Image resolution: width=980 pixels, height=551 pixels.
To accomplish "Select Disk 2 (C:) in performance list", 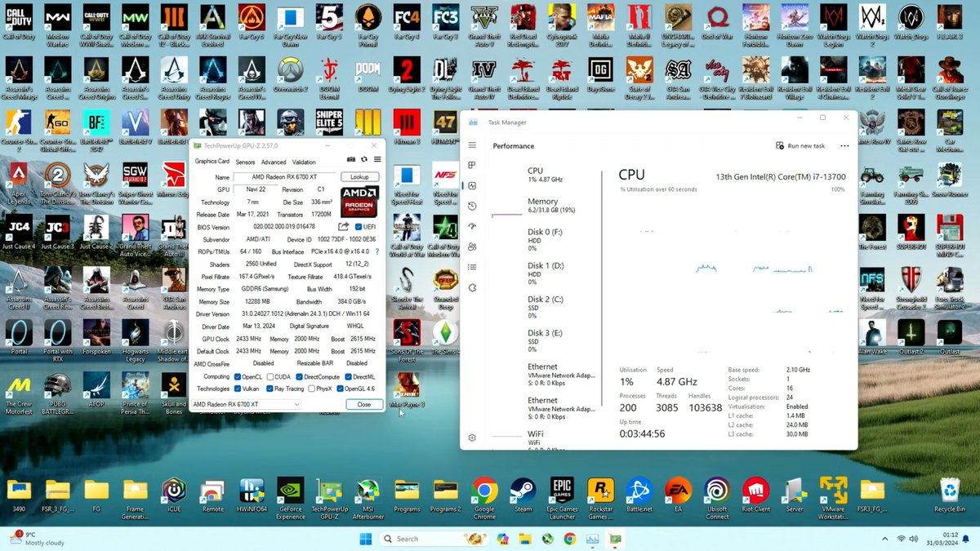I will (x=544, y=306).
